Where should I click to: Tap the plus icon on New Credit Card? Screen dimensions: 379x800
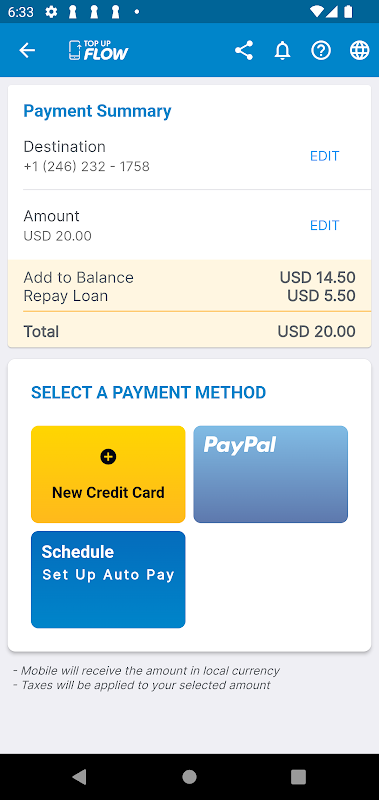(x=108, y=457)
